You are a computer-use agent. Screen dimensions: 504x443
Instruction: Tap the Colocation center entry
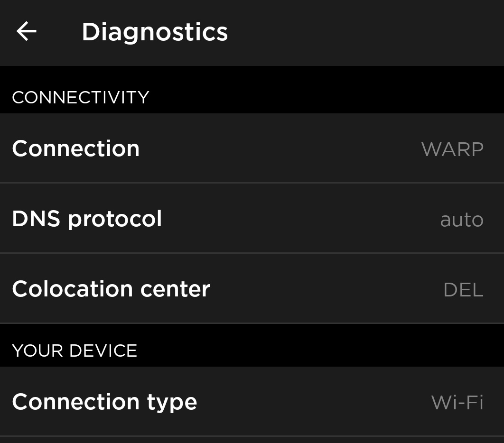(x=252, y=288)
